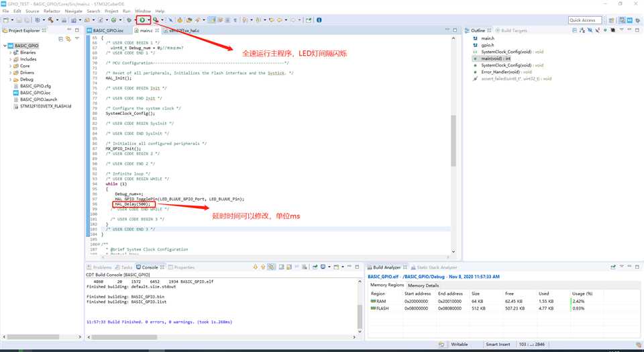
Task: Toggle Sort alphabetically in Outline toolbar
Action: click(x=582, y=30)
